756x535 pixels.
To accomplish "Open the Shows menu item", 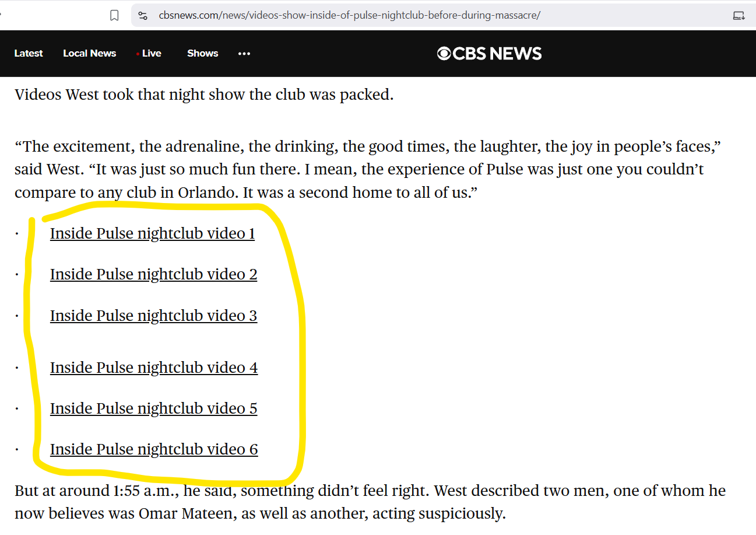I will [203, 53].
